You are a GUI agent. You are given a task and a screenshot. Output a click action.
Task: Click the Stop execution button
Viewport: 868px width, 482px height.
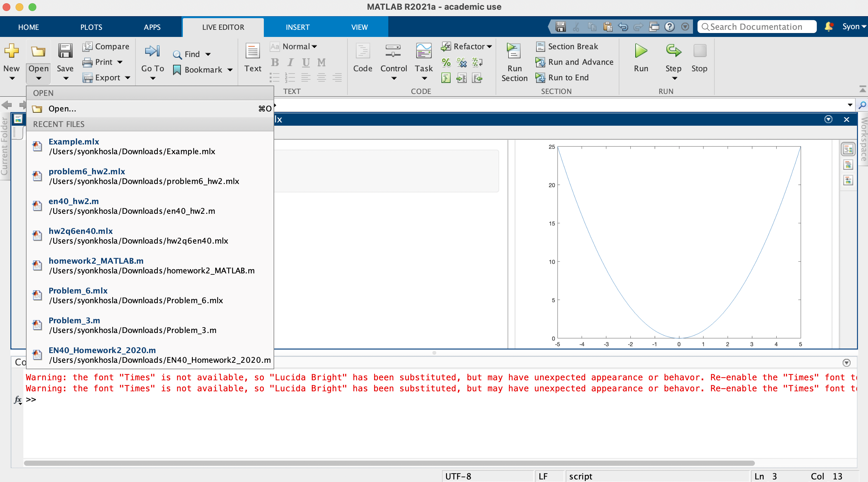[699, 57]
